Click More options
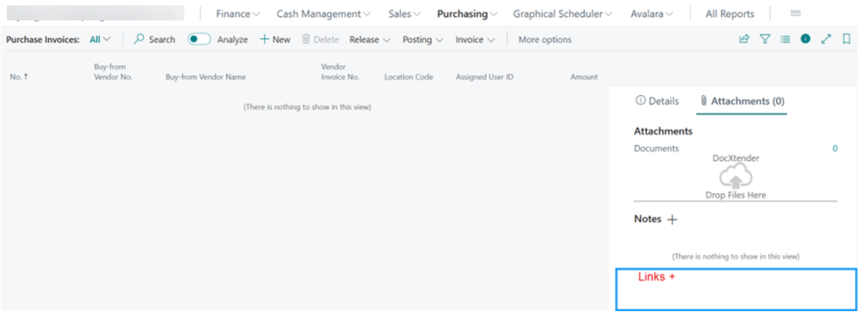The image size is (868, 322). [x=545, y=39]
